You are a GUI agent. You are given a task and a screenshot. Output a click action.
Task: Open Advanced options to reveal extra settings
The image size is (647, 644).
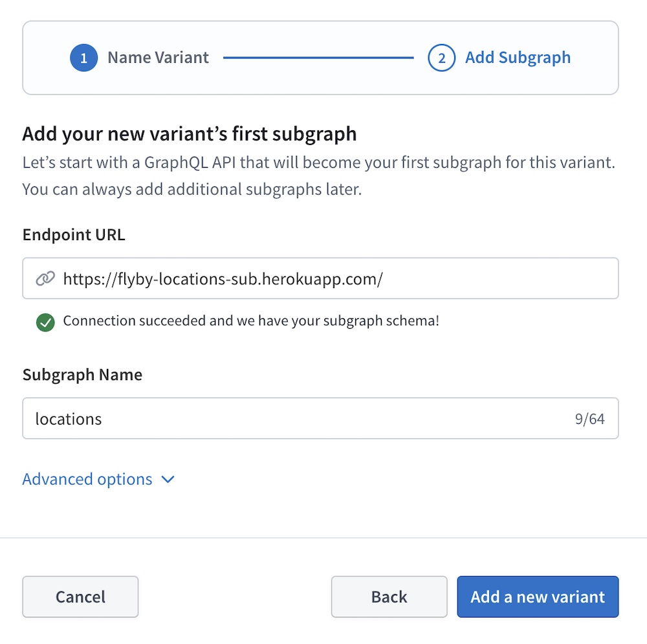tap(87, 480)
